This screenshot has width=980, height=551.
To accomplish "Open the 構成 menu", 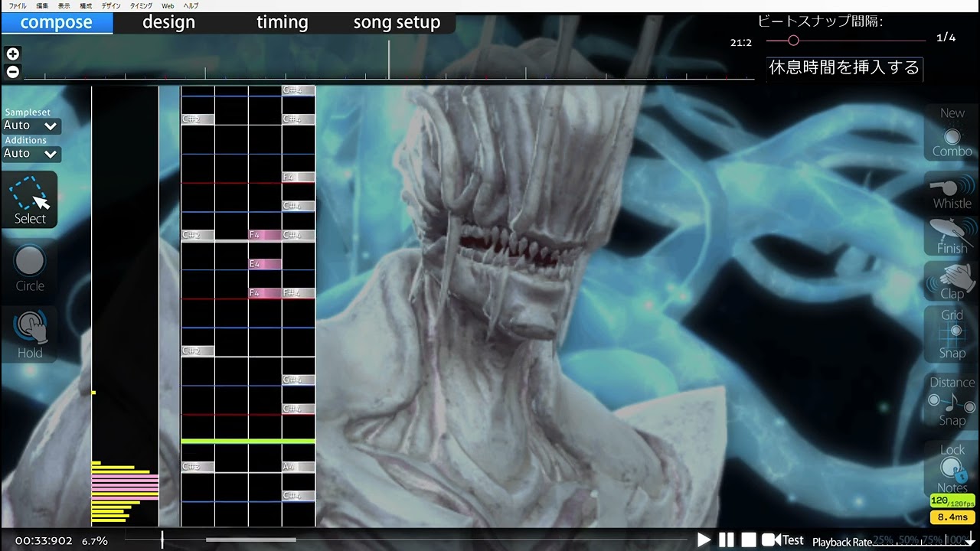I will pyautogui.click(x=86, y=6).
